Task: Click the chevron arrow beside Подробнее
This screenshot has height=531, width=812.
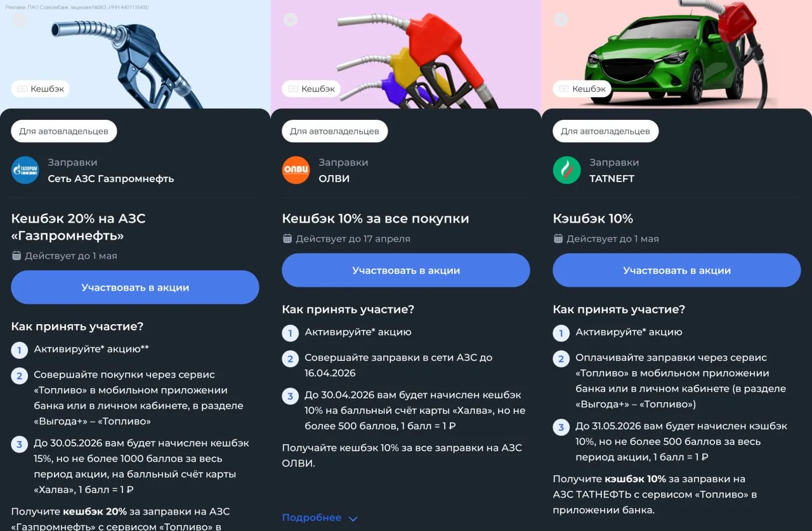Action: [x=353, y=518]
